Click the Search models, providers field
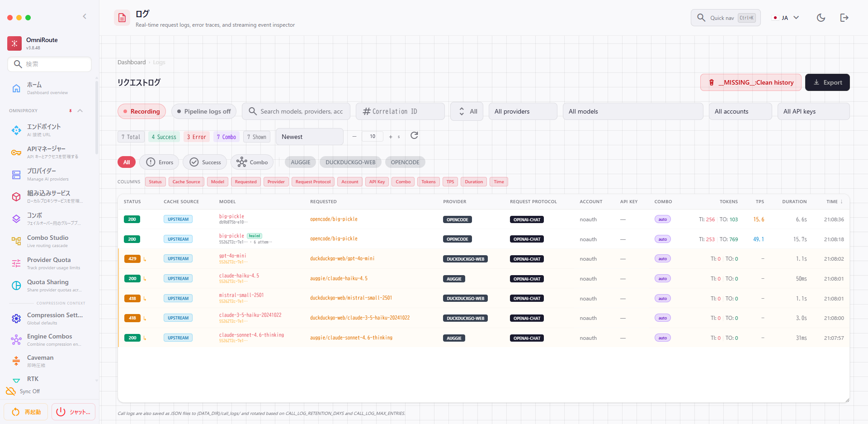Viewport: 868px width, 424px height. 296,111
